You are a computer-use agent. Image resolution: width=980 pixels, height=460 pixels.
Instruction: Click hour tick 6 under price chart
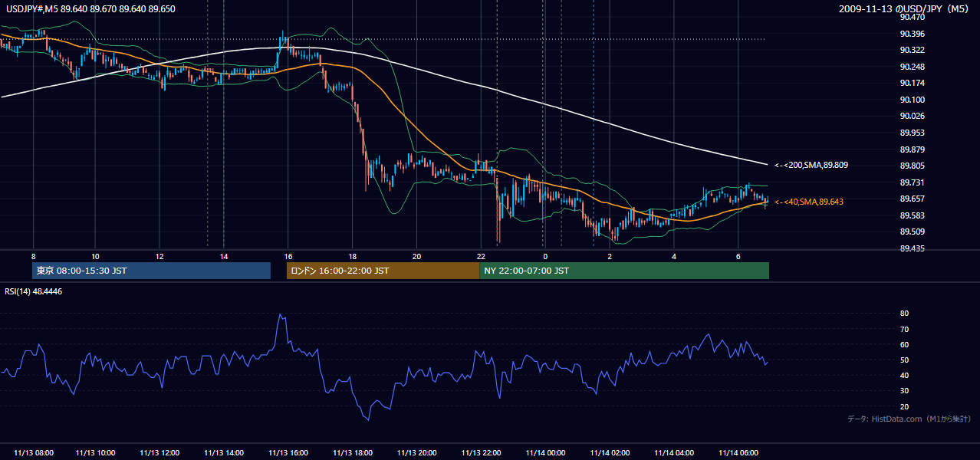(x=738, y=256)
